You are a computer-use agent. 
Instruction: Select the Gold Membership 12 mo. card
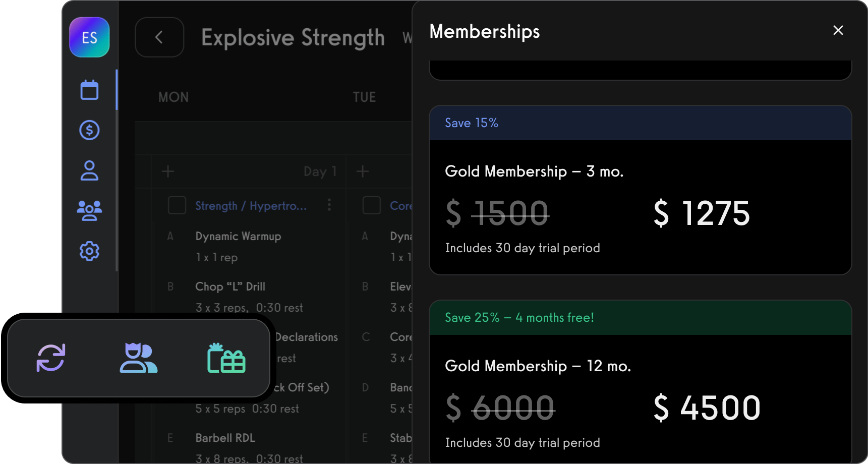click(640, 398)
